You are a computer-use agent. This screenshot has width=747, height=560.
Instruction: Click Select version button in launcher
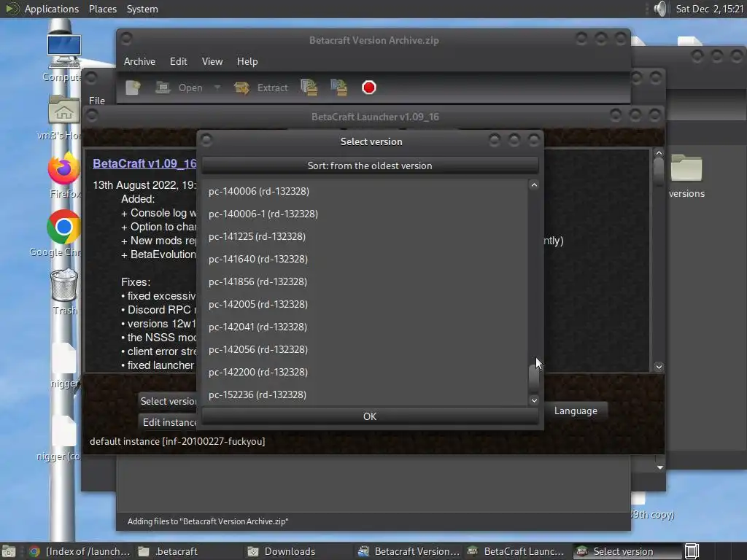pos(168,401)
